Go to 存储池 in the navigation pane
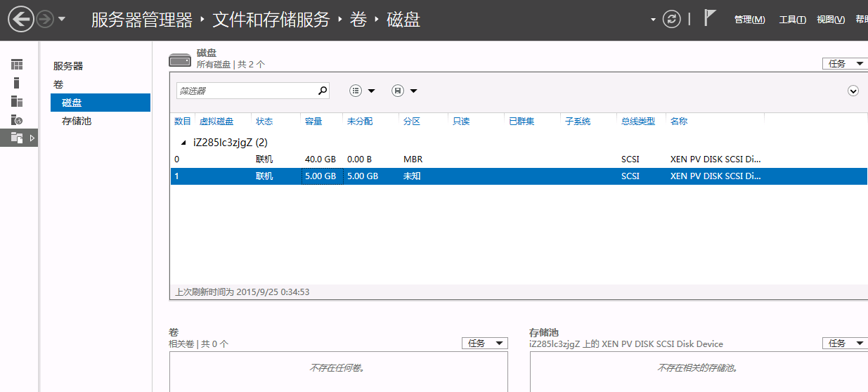 [x=77, y=121]
